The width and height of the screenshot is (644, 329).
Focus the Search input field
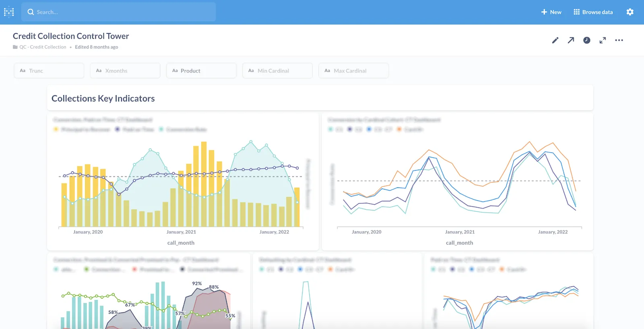pyautogui.click(x=121, y=12)
